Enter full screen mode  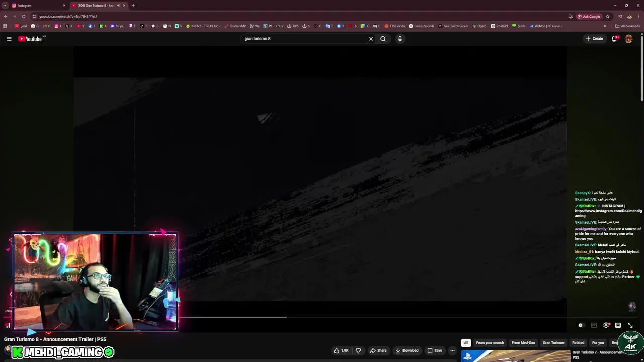coord(630,325)
